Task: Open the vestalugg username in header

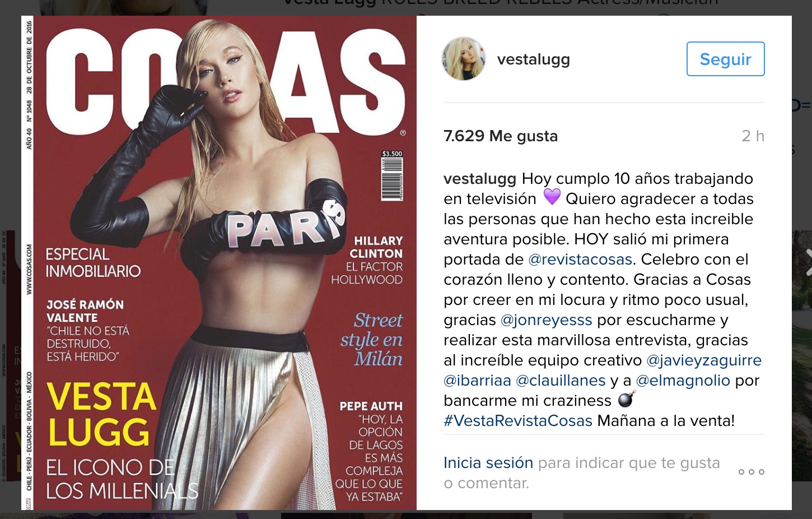Action: 533,59
